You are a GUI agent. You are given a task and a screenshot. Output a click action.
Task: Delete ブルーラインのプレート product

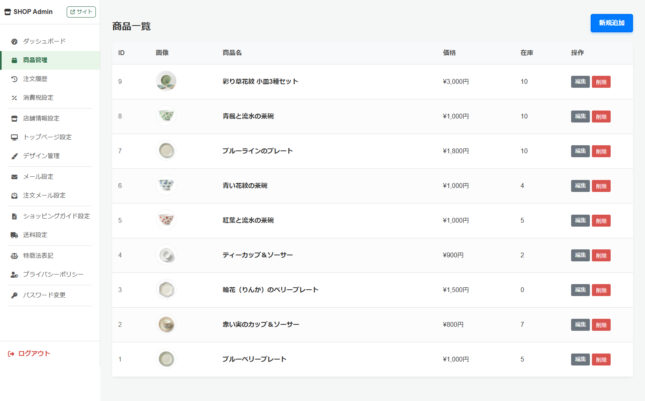(601, 151)
